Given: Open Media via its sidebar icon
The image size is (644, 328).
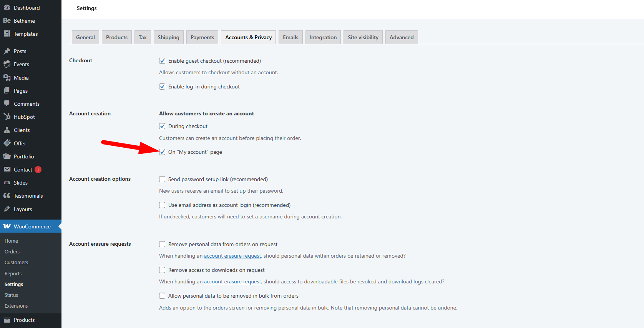Looking at the screenshot, I should point(7,78).
